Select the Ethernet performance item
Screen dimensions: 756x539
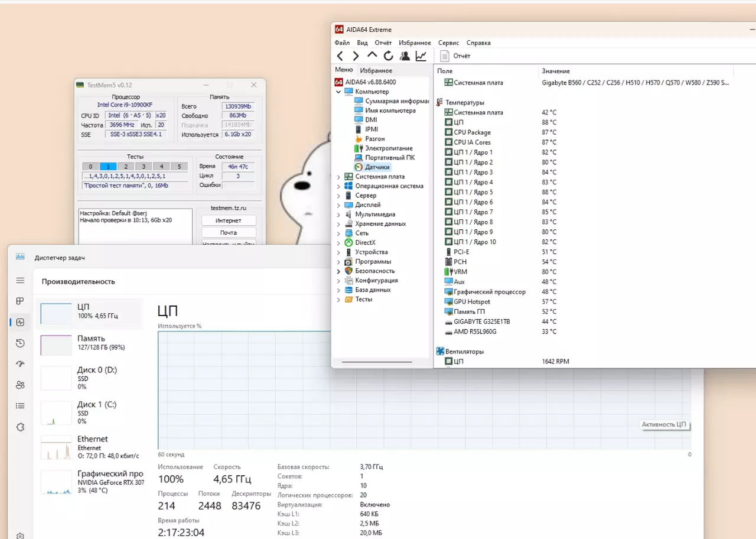tap(89, 447)
